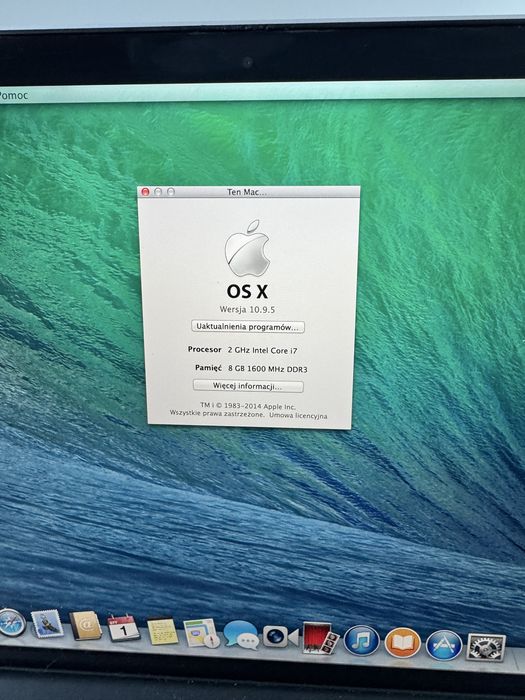The height and width of the screenshot is (700, 525).
Task: Click the 'TM i © 1983–2014 Apple Inc.' text
Action: 248,406
